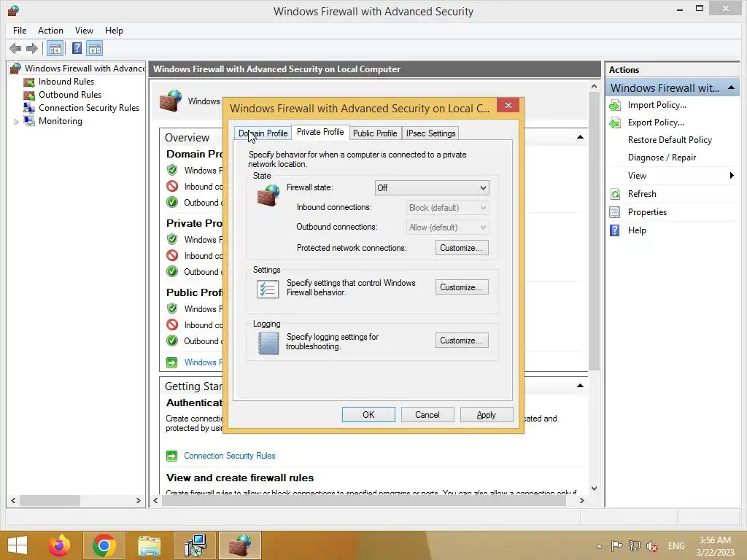Toggle the show/hide action pane toolbar icon
The height and width of the screenshot is (560, 747).
(x=95, y=49)
